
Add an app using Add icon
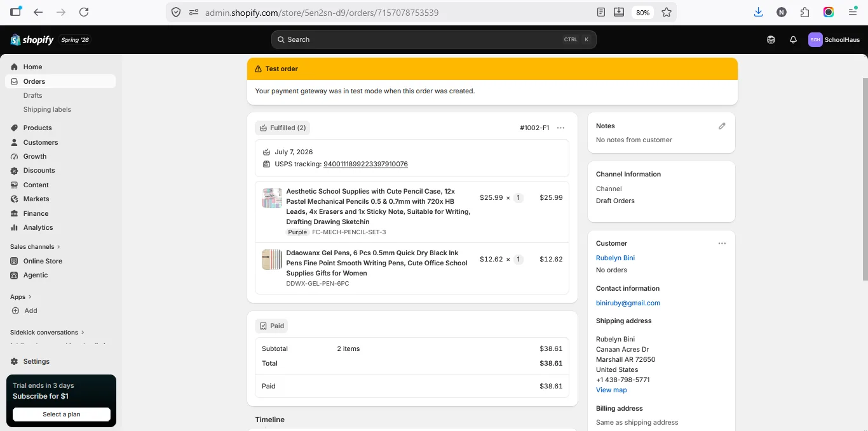(x=15, y=310)
